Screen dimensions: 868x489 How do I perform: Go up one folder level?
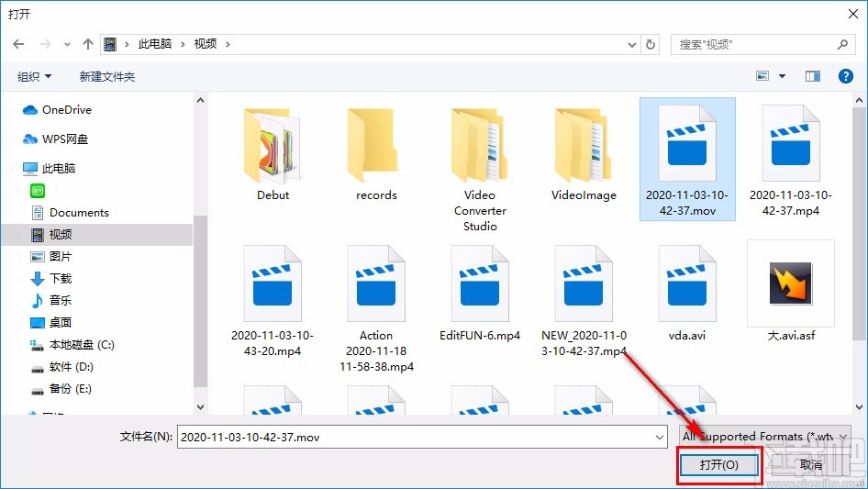(87, 44)
